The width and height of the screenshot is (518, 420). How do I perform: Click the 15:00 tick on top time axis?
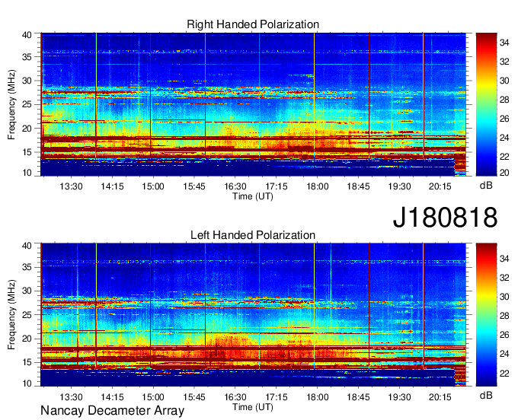tap(153, 186)
